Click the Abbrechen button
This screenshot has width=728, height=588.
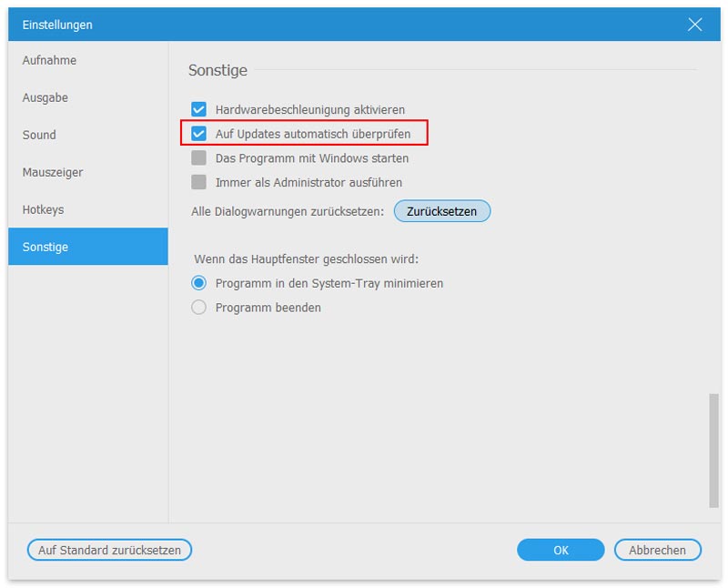pos(657,550)
